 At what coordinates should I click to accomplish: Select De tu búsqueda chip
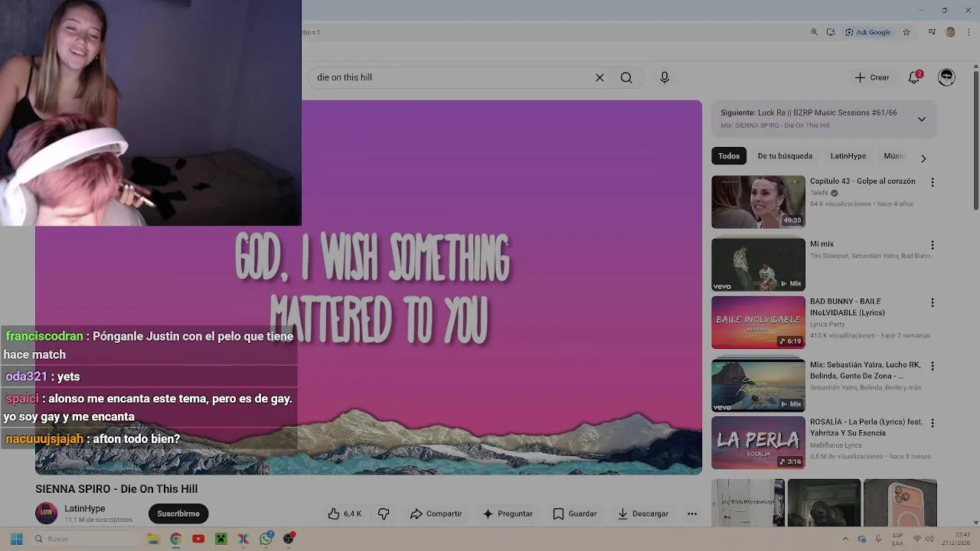[785, 156]
